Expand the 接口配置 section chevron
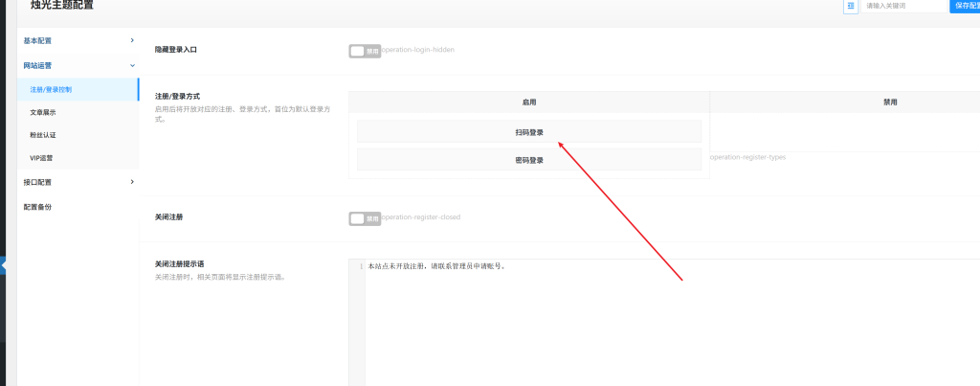The width and height of the screenshot is (980, 386). pos(132,181)
